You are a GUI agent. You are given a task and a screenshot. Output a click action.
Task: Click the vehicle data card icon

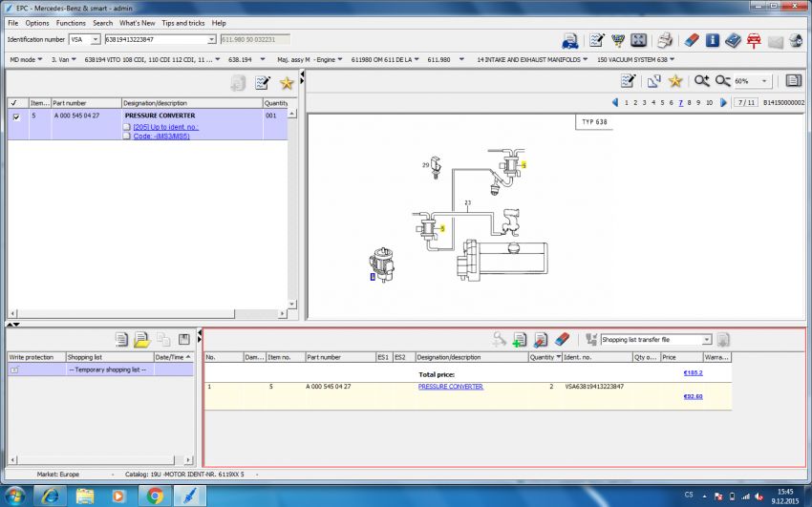(x=569, y=40)
